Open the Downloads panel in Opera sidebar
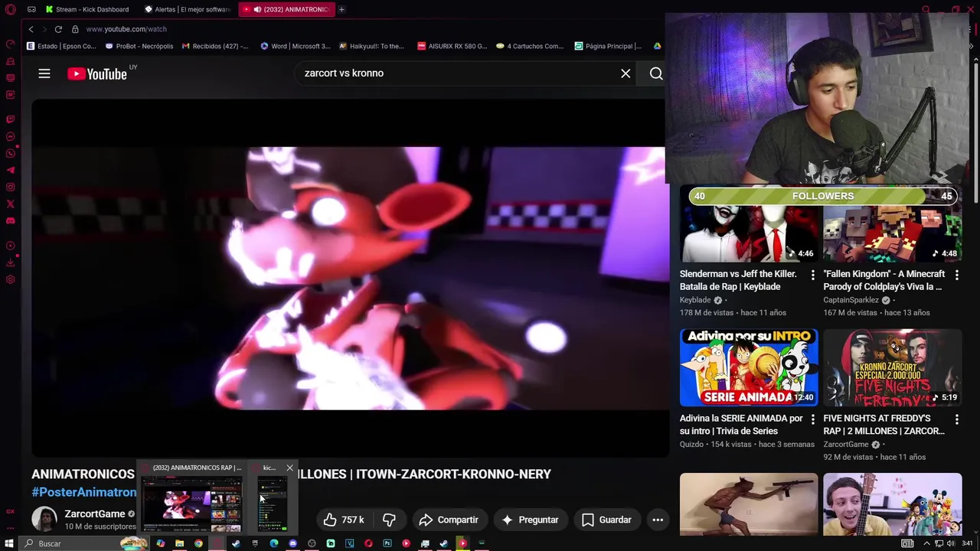 tap(11, 262)
